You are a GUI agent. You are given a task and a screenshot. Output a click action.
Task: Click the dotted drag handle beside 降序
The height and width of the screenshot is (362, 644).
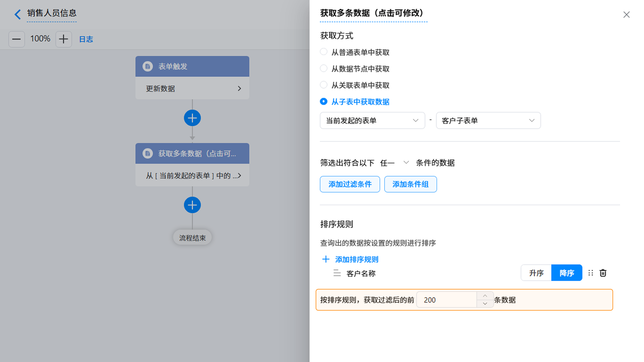[591, 273]
